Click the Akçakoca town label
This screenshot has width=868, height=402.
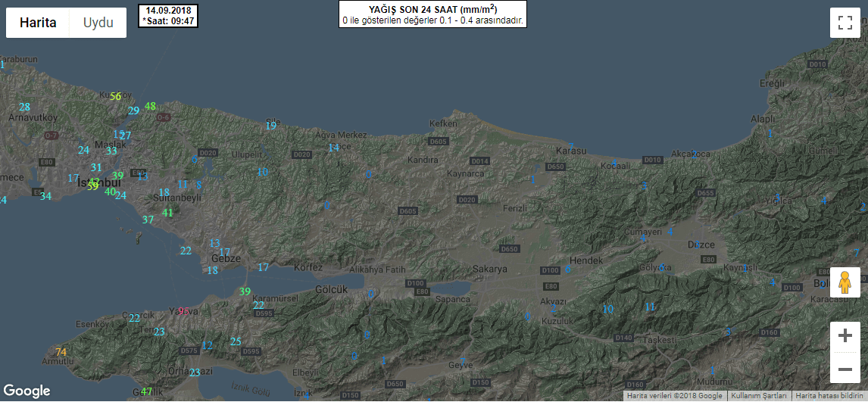click(x=690, y=153)
